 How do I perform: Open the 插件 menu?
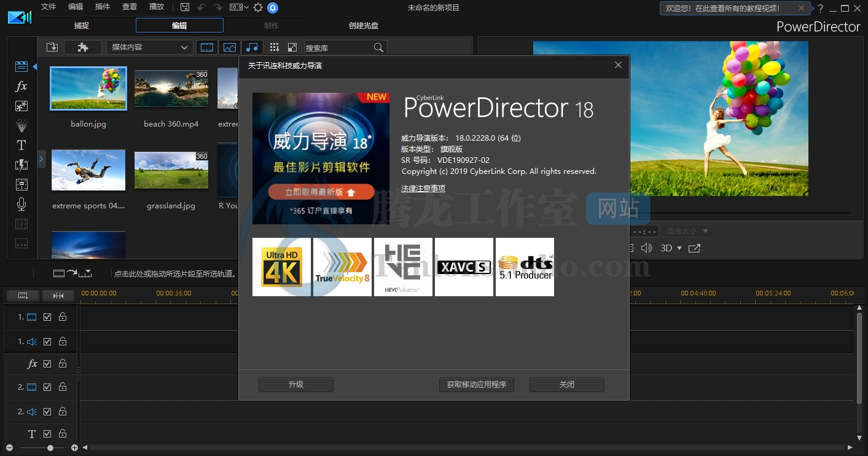click(103, 7)
